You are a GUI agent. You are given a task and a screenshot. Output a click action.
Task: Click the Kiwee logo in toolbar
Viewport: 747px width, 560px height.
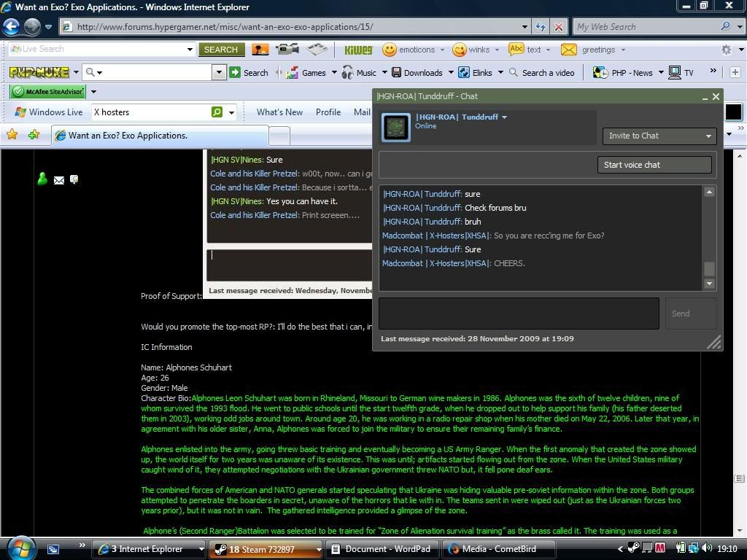tap(357, 50)
